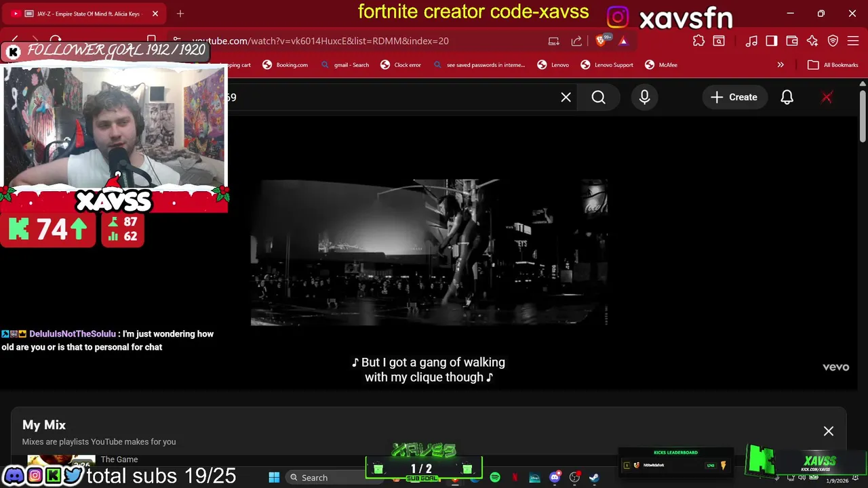This screenshot has width=868, height=488.
Task: Open the gmail - Search bookmark
Action: coord(345,65)
